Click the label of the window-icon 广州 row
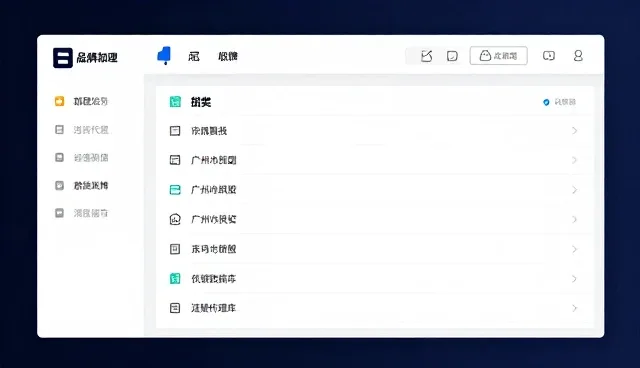Image resolution: width=640 pixels, height=368 pixels. tap(214, 160)
